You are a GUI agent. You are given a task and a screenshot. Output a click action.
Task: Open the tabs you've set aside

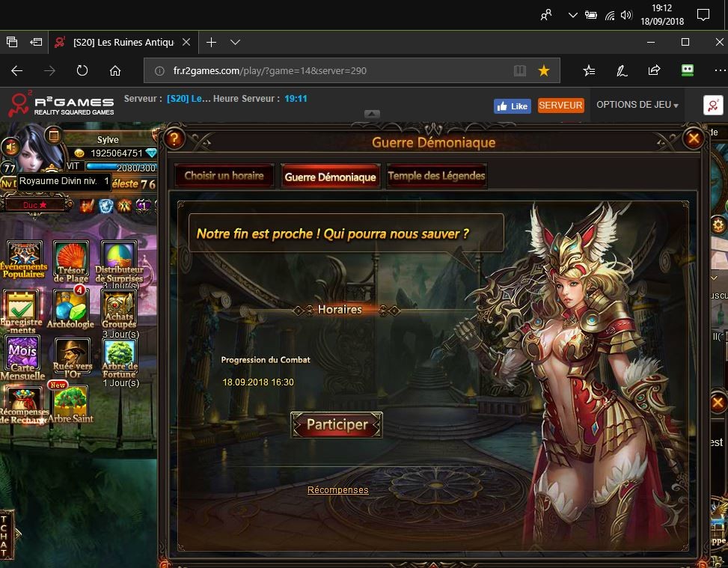12,42
